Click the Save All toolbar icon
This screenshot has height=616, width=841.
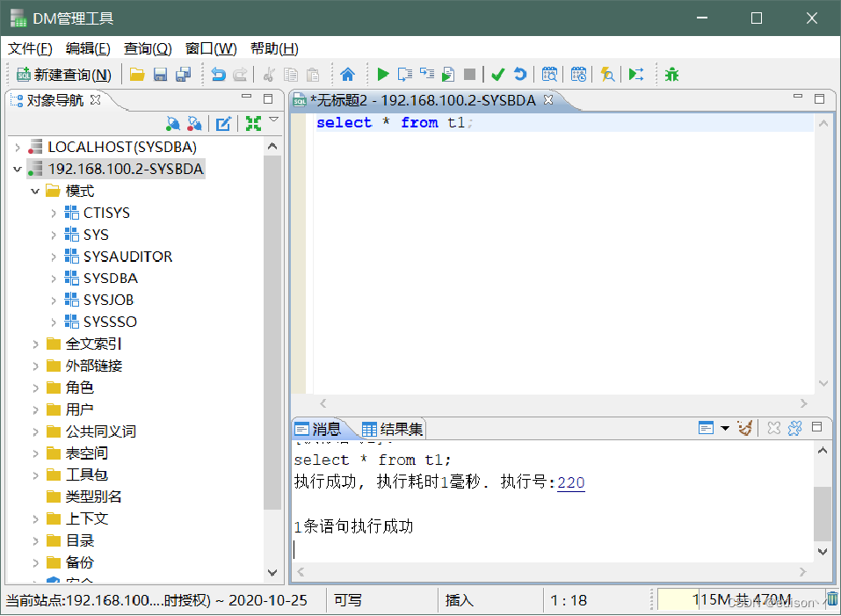184,75
